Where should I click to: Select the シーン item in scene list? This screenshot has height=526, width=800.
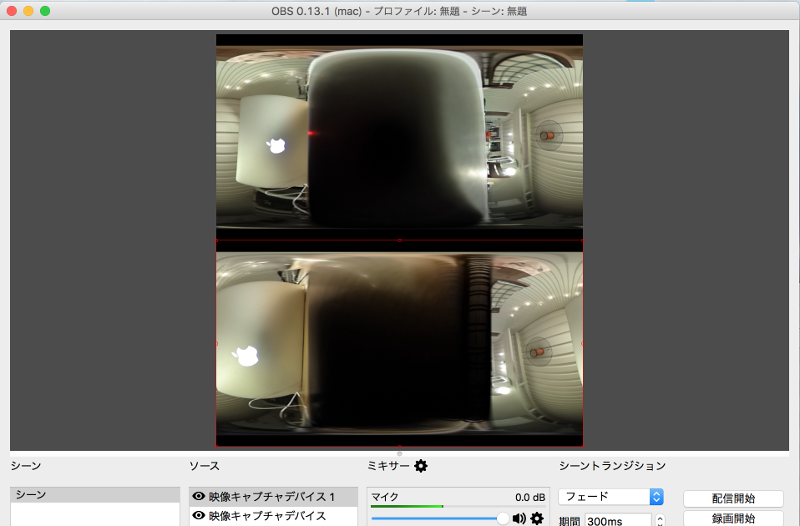tap(95, 495)
